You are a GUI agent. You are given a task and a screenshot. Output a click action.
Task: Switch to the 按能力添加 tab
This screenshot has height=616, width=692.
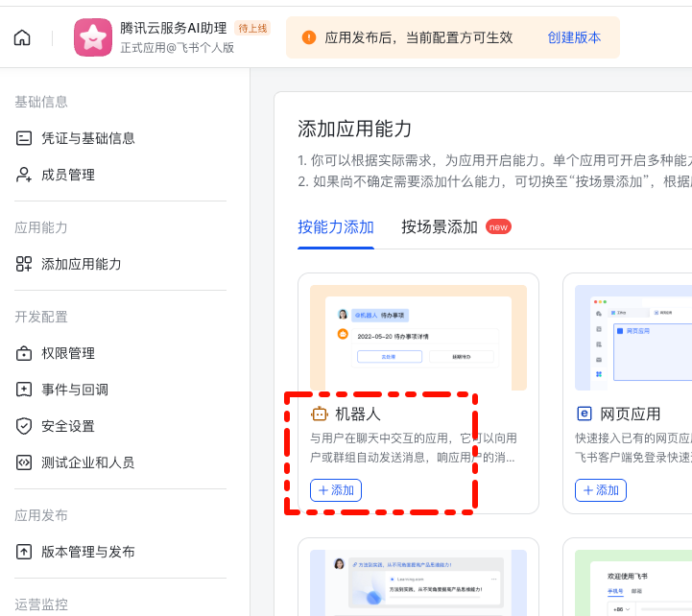point(336,227)
